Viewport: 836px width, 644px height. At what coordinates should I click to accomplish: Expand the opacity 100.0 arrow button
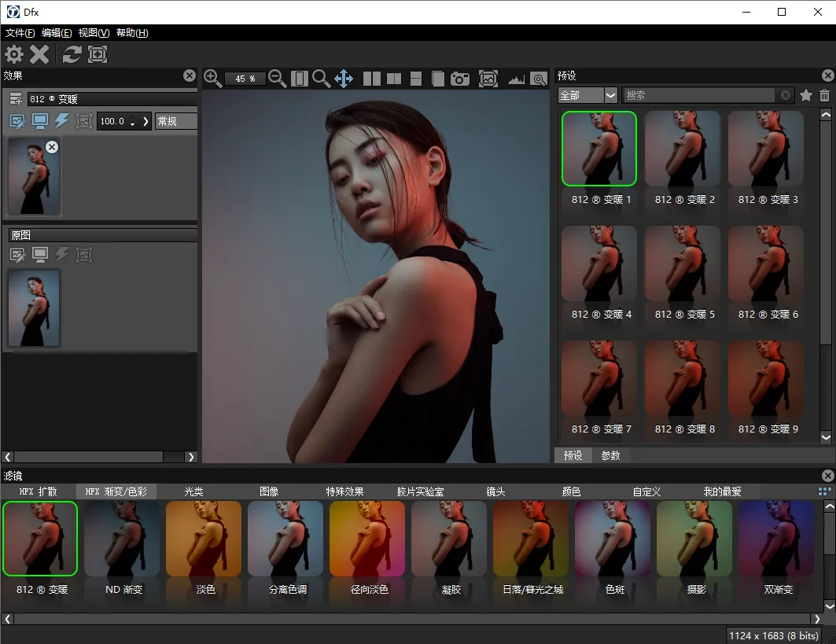click(145, 122)
